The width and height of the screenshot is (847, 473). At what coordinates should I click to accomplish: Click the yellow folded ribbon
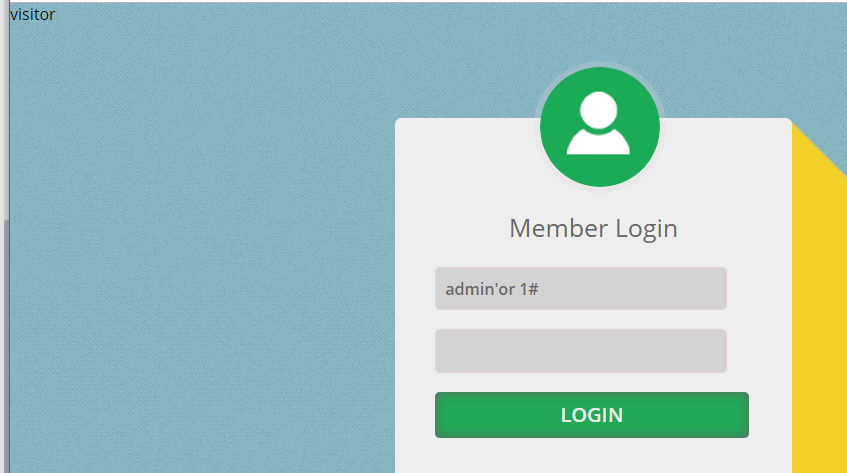coord(819,324)
